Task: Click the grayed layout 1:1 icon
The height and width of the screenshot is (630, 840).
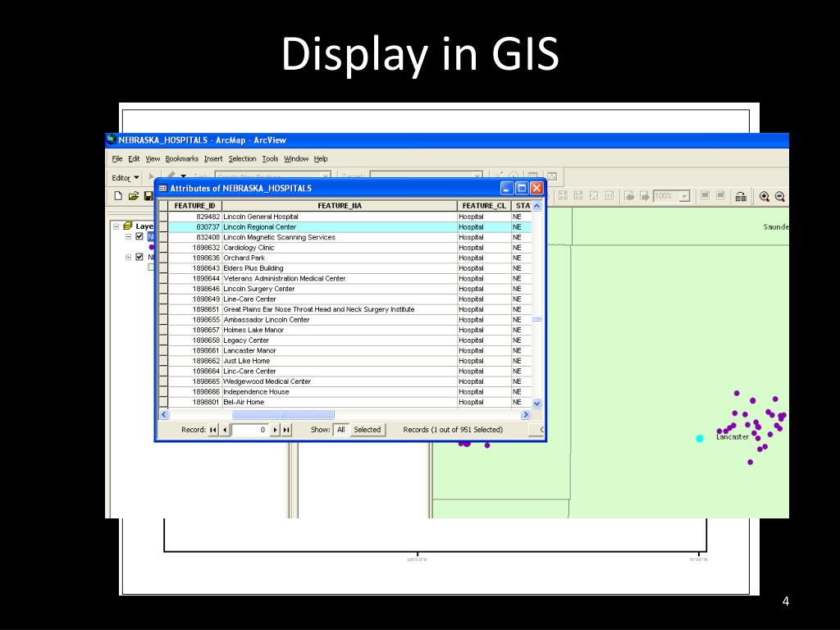Action: click(609, 195)
